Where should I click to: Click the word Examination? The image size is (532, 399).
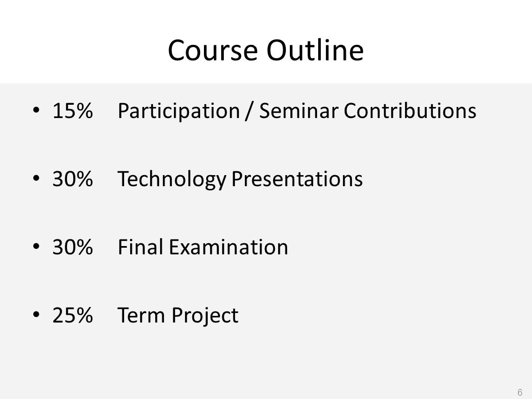click(x=228, y=247)
